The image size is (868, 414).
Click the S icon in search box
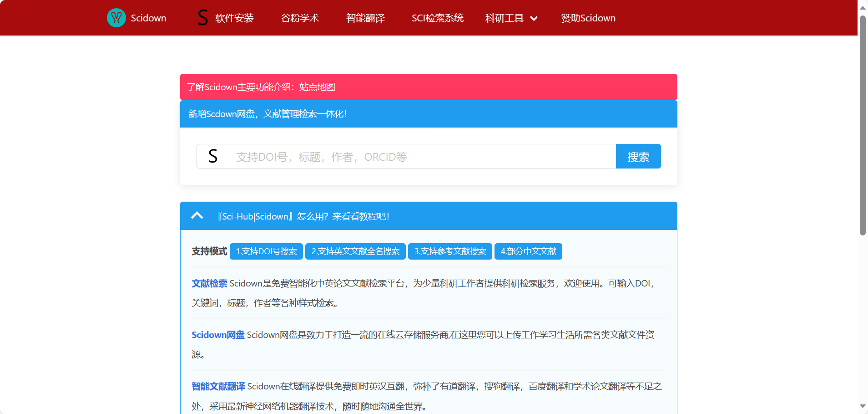click(x=213, y=156)
